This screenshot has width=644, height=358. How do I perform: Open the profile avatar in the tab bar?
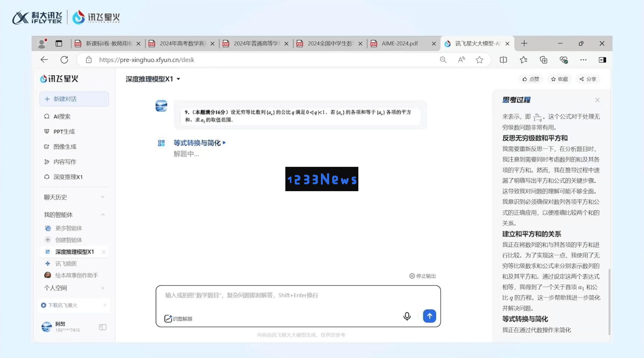[x=42, y=43]
